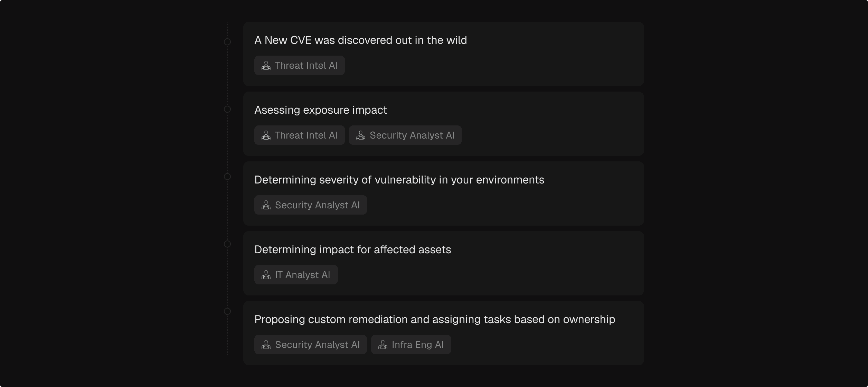
Task: Click Threat Intel AI agent icon under Asessing exposure
Action: coord(266,135)
